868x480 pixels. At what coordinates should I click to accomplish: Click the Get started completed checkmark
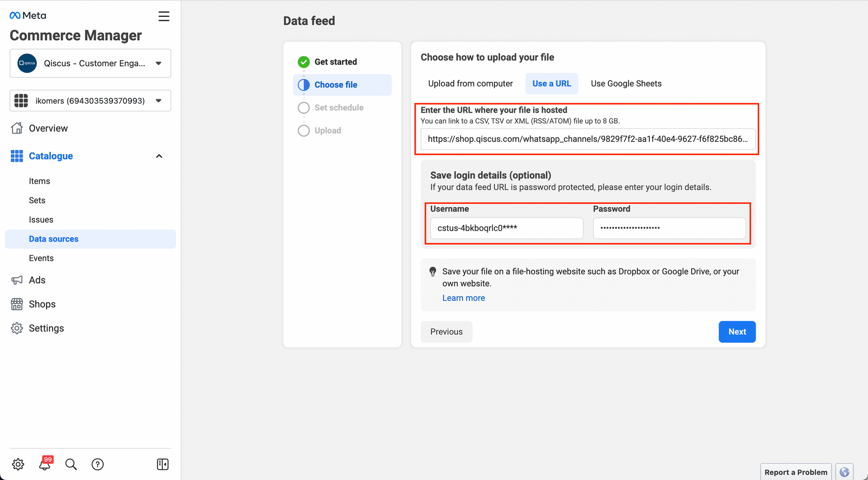(x=304, y=62)
